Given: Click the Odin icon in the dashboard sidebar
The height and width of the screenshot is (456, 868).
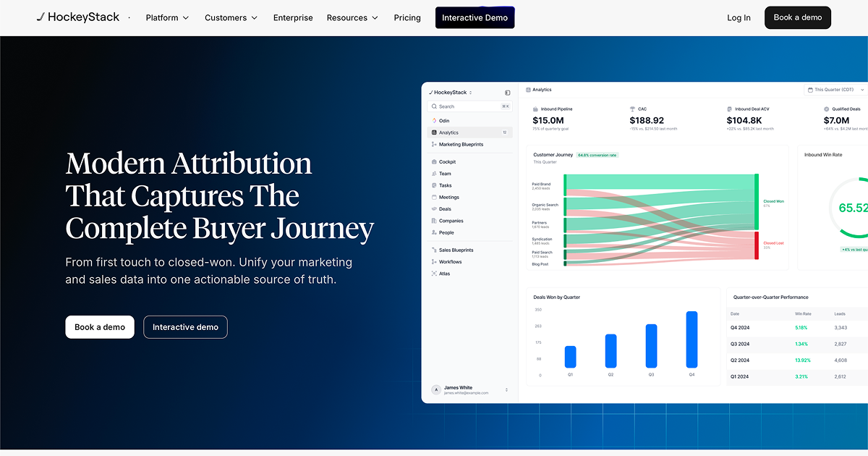Looking at the screenshot, I should click(434, 121).
